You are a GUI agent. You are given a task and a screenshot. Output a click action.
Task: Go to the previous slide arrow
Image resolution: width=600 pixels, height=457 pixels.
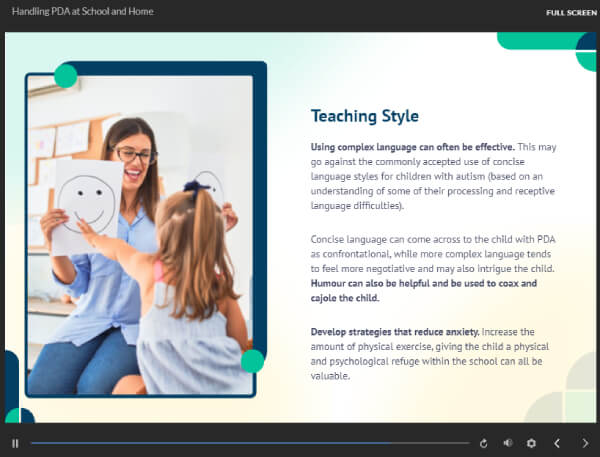point(558,443)
